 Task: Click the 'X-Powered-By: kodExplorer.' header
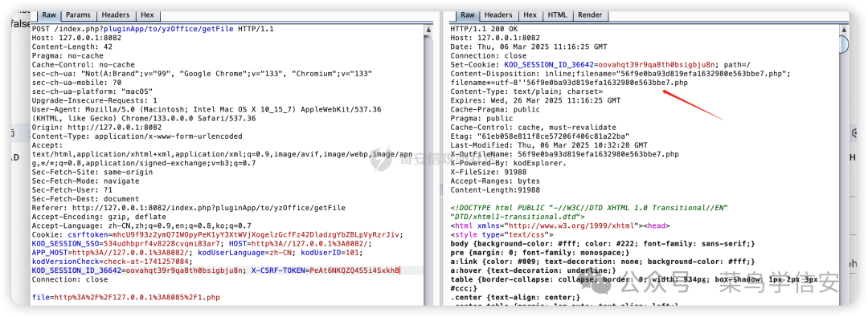(509, 163)
